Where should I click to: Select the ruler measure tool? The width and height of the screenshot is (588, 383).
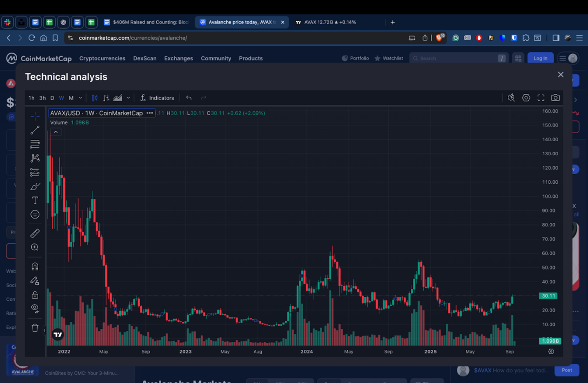[35, 233]
